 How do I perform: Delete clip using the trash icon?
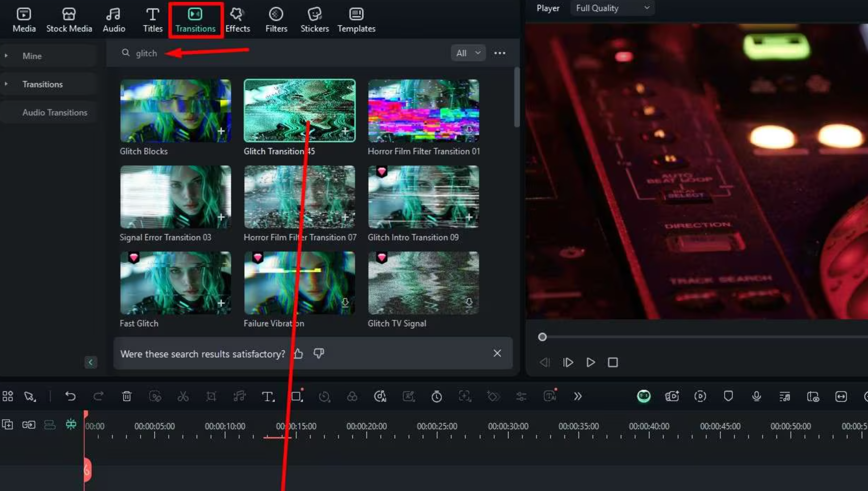pos(127,396)
